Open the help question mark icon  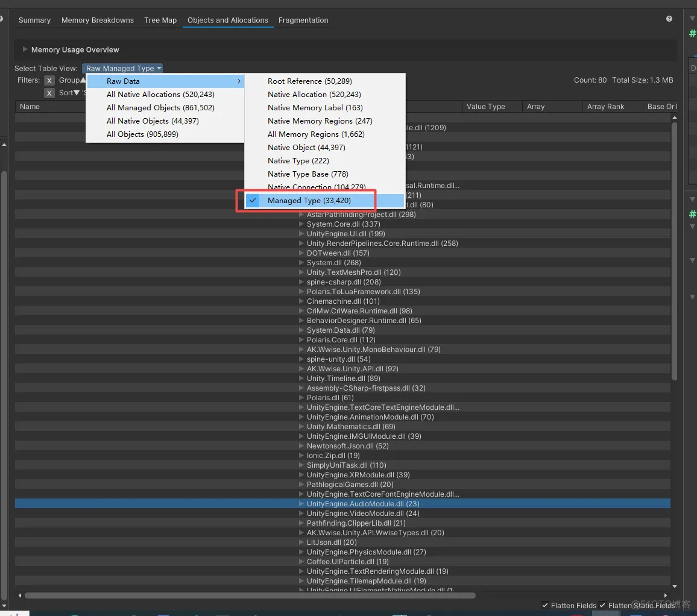[669, 19]
